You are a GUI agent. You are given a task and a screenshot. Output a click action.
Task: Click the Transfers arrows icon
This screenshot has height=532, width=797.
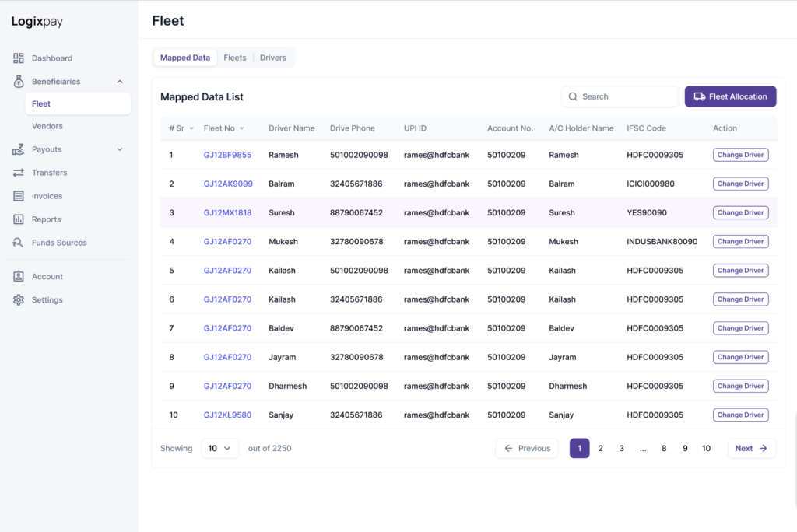click(19, 173)
